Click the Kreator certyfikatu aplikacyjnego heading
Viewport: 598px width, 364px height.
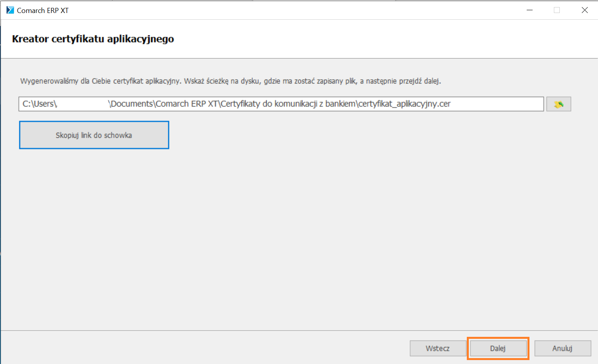[x=93, y=39]
